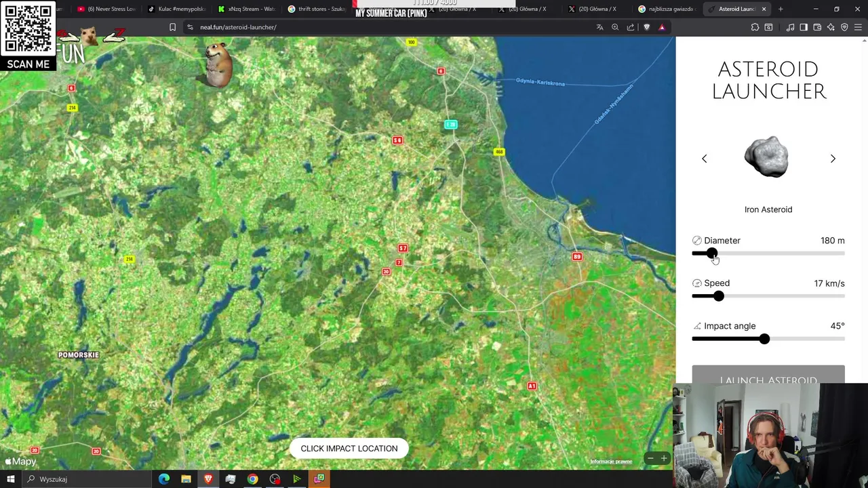This screenshot has height=488, width=868.
Task: Click the Impact angle slider handle
Action: point(764,339)
